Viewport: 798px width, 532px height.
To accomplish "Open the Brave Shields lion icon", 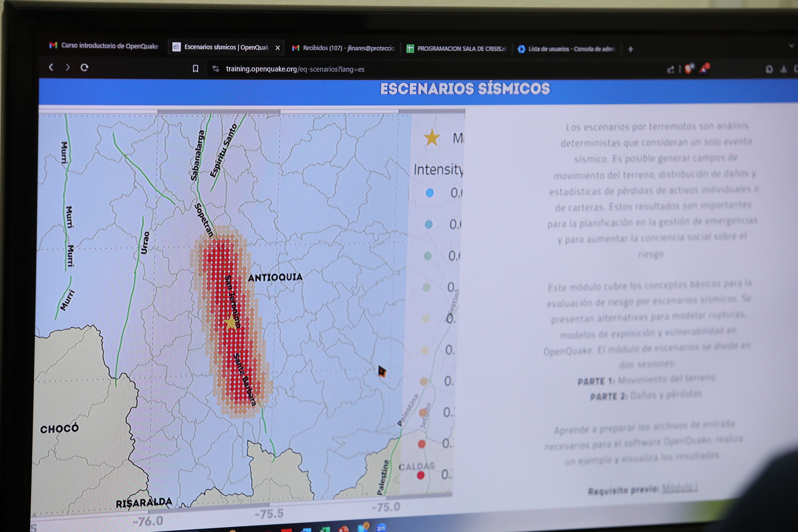I will pyautogui.click(x=689, y=68).
